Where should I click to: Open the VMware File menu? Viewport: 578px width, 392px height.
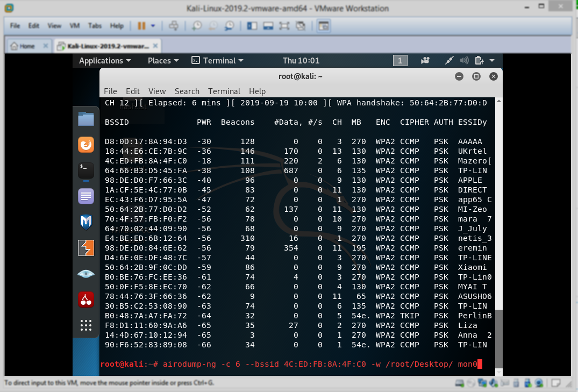[15, 26]
